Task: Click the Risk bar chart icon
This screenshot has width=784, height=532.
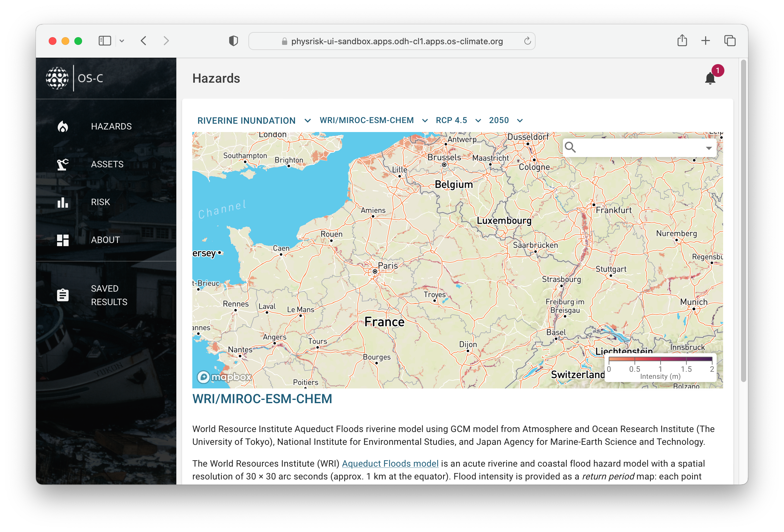Action: click(63, 202)
